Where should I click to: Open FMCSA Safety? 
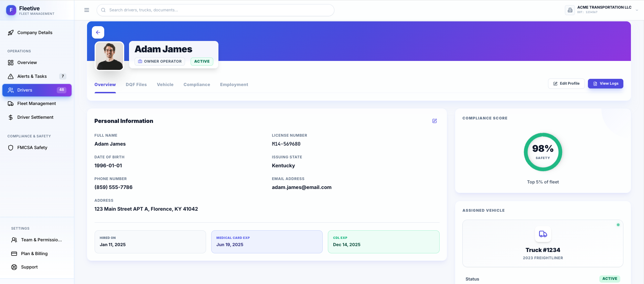pyautogui.click(x=37, y=148)
